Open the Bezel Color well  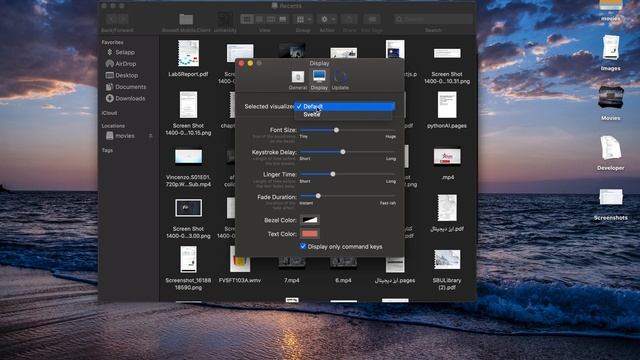click(310, 220)
